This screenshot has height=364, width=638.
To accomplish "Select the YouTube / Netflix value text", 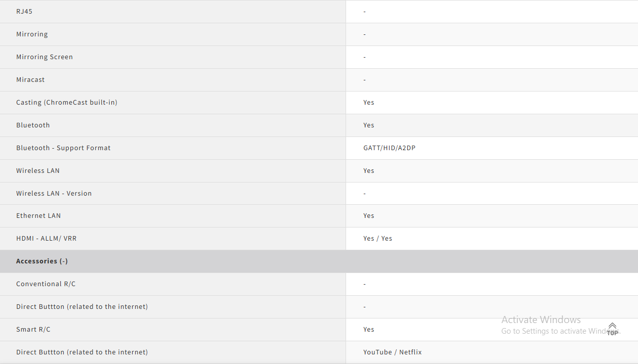I will (393, 352).
